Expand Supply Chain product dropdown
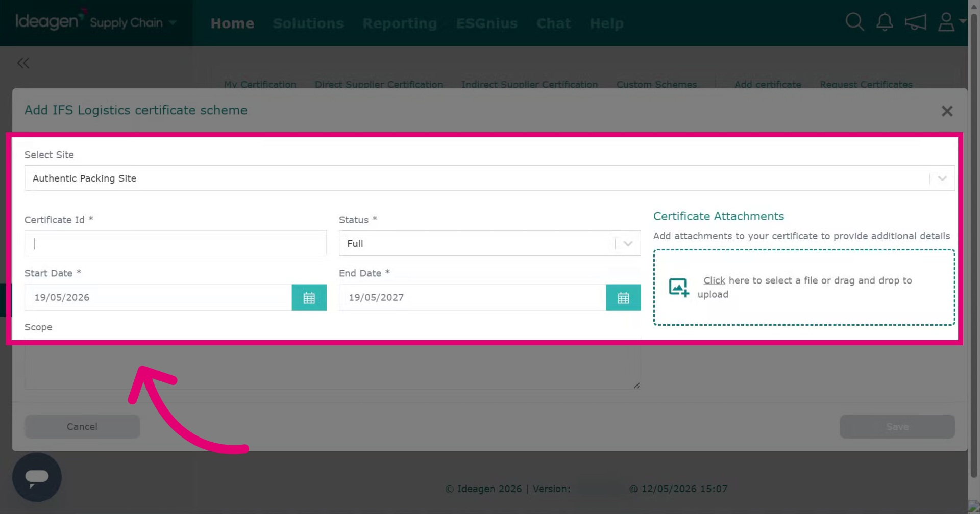 (173, 23)
